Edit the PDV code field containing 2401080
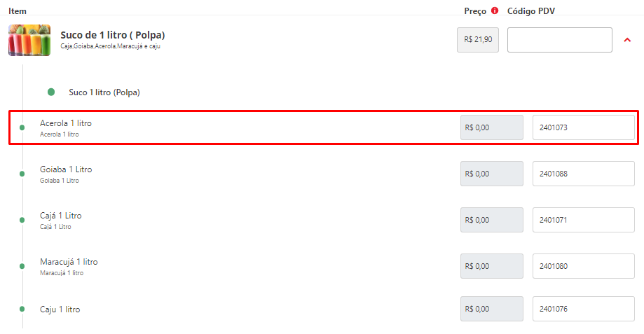The image size is (644, 334). coord(584,266)
